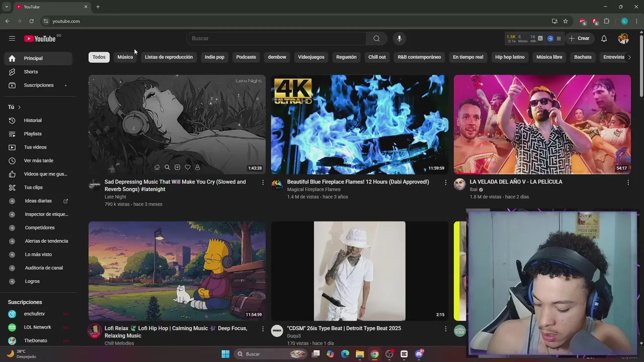Click the blue circular extension icon
This screenshot has height=362, width=644.
[550, 38]
